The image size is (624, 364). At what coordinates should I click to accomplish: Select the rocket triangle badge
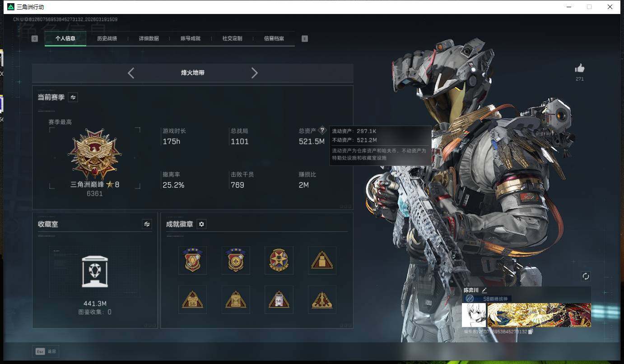point(322,299)
